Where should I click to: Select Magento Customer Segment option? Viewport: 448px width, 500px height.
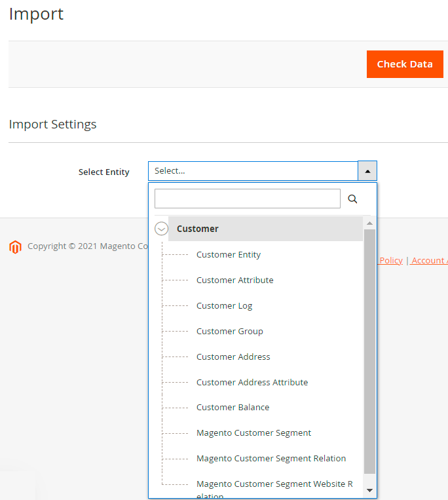[253, 433]
